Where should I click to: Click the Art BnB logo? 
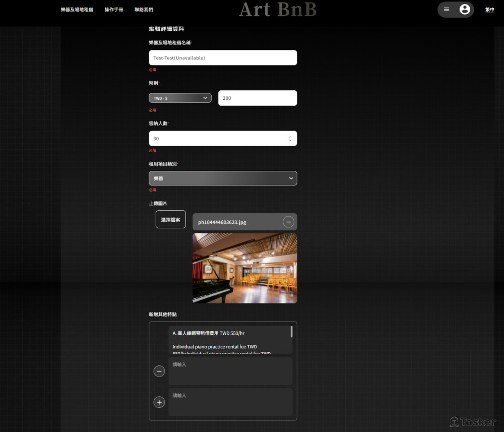[278, 9]
